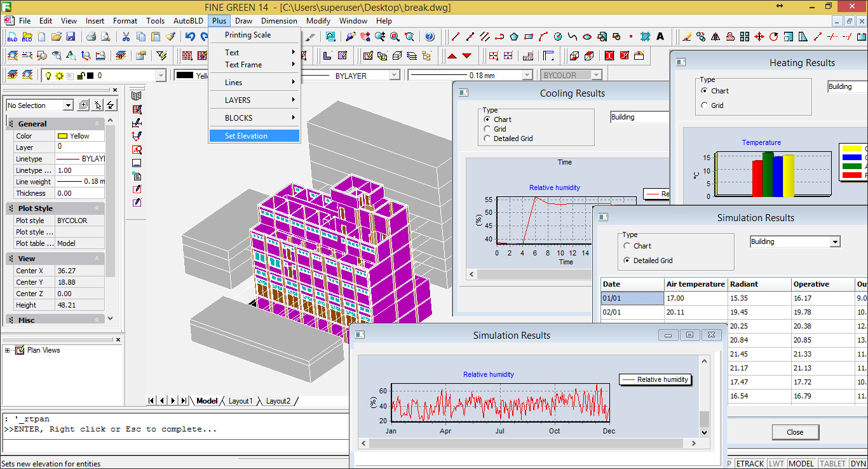The height and width of the screenshot is (469, 868).
Task: Click the red up-triangle floor icon
Action: [452, 56]
